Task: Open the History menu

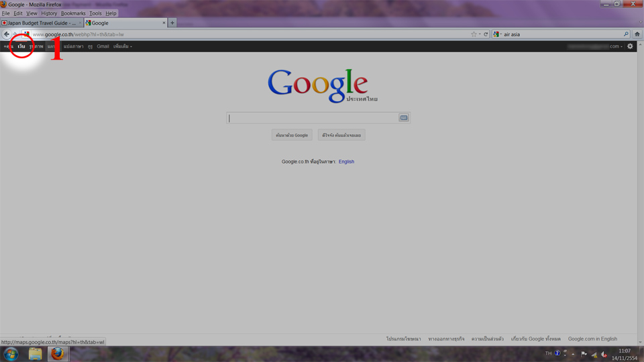Action: (49, 13)
